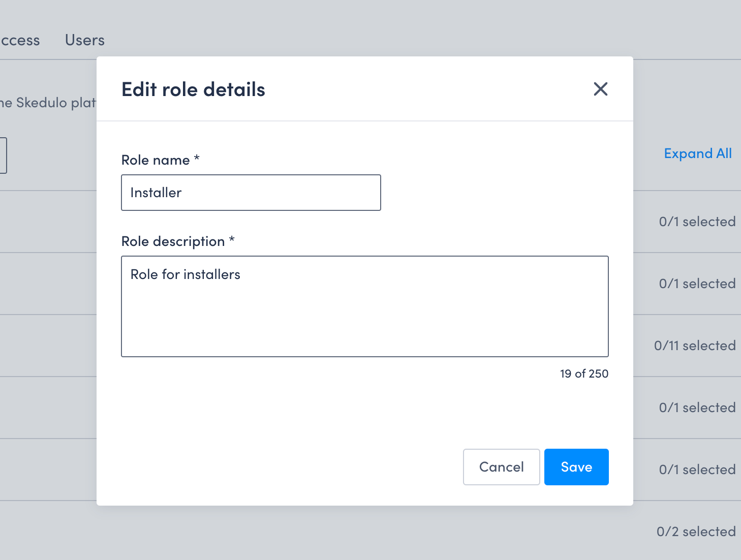Focus the Role description text area
The height and width of the screenshot is (560, 741).
364,305
